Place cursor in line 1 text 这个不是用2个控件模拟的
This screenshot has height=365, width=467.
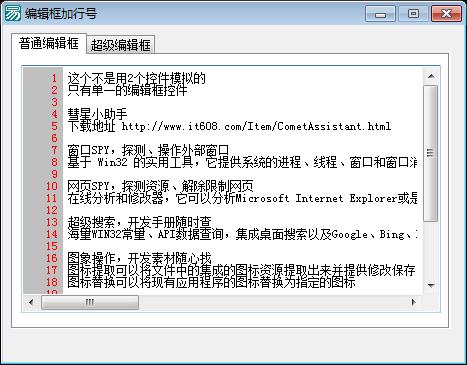[136, 78]
